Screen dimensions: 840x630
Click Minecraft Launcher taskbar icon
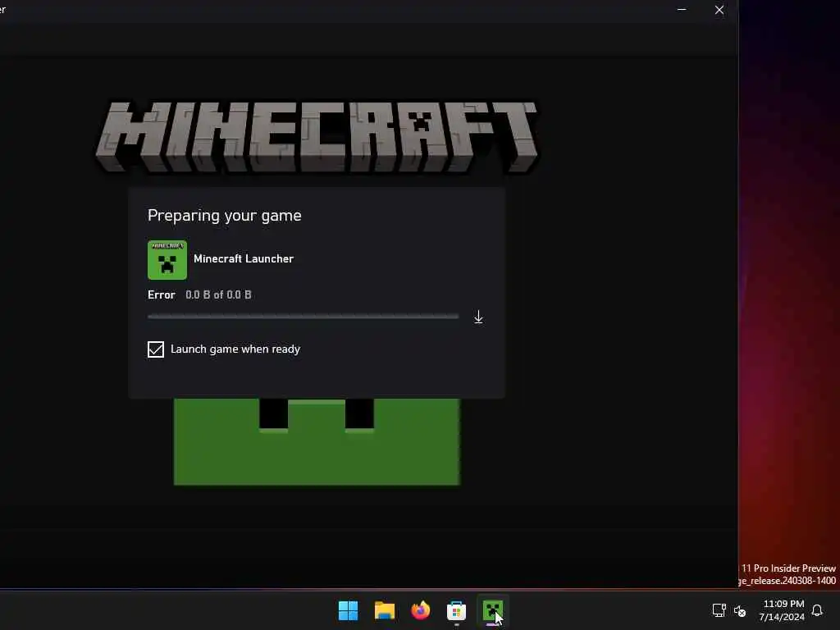[492, 610]
